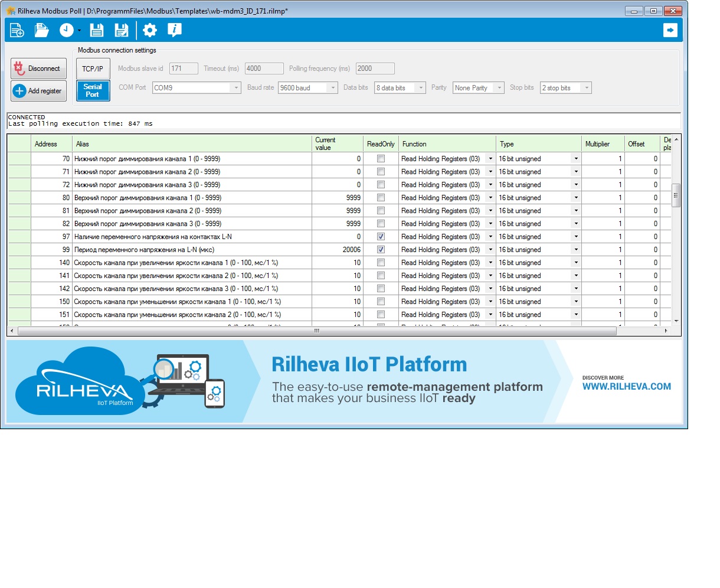Toggle ReadOnly checkbox for address 150
Image resolution: width=720 pixels, height=588 pixels.
[x=381, y=302]
